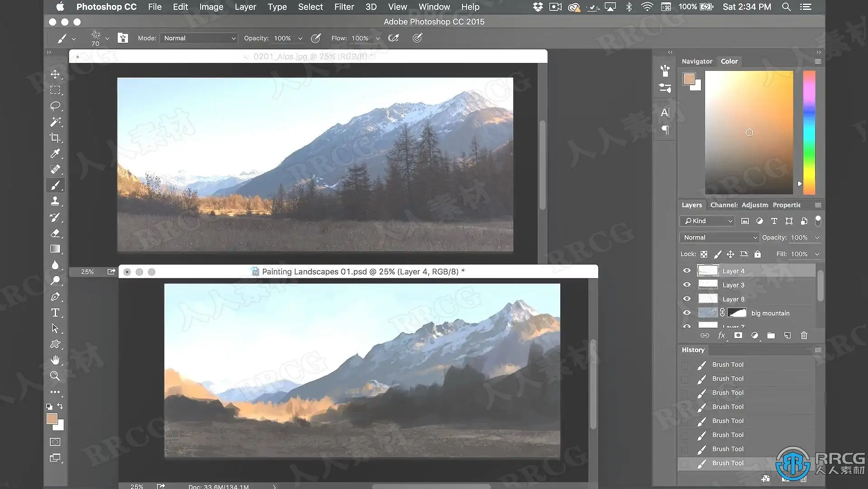
Task: Open the layer Kind filter dropdown
Action: [707, 221]
